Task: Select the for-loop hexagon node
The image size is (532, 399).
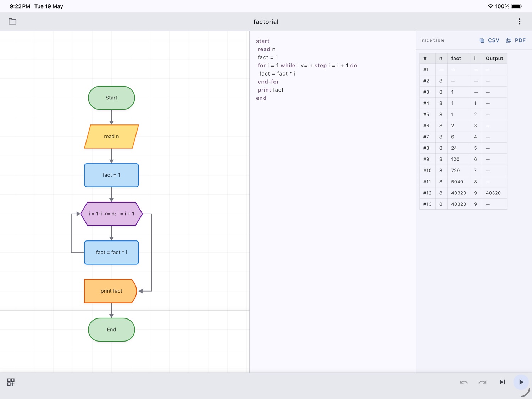Action: [111, 214]
